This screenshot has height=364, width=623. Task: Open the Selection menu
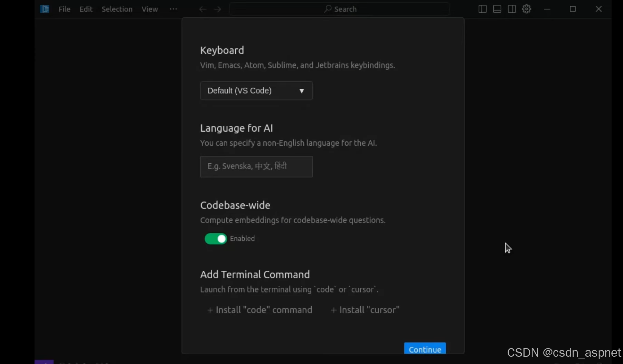[x=117, y=9]
